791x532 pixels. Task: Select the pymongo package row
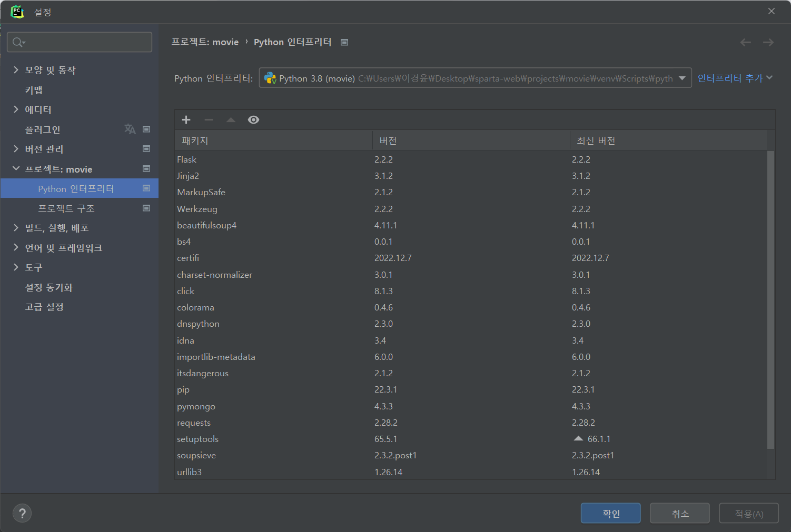click(471, 406)
